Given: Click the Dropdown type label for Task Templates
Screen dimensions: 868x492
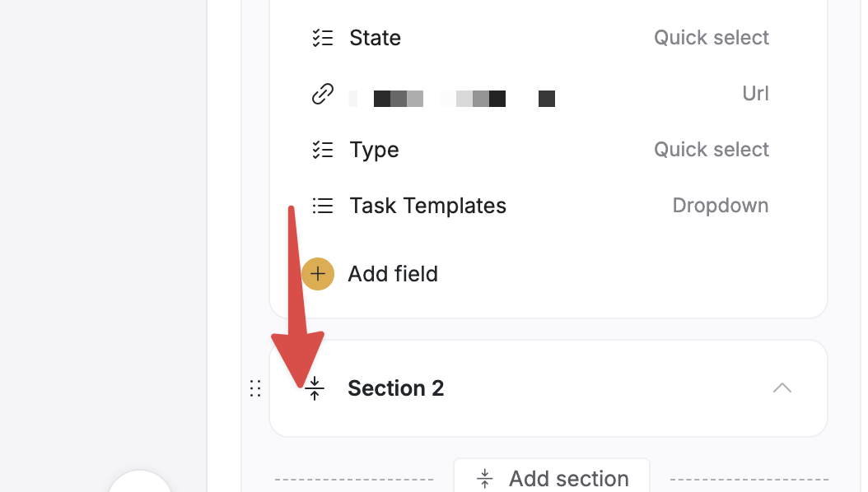Looking at the screenshot, I should coord(720,206).
